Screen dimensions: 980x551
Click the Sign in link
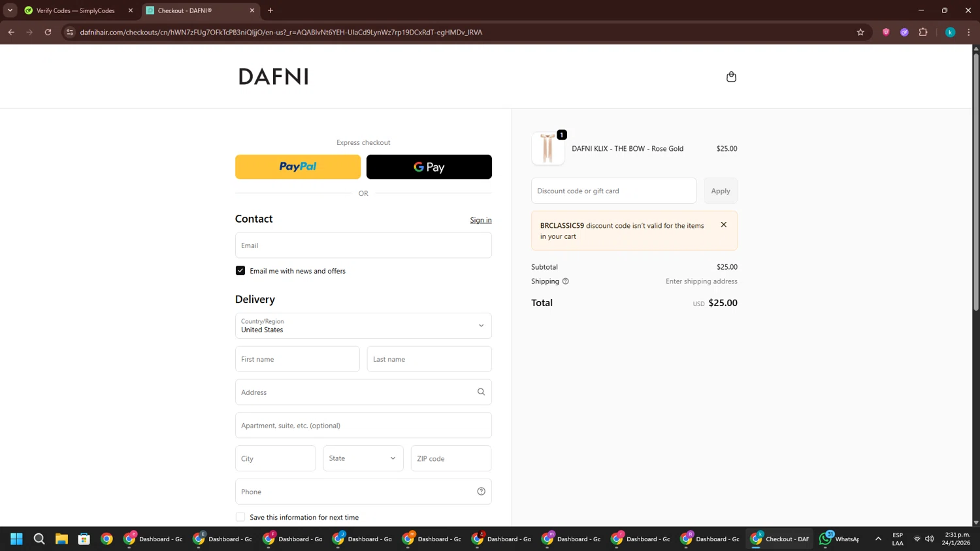(x=481, y=220)
